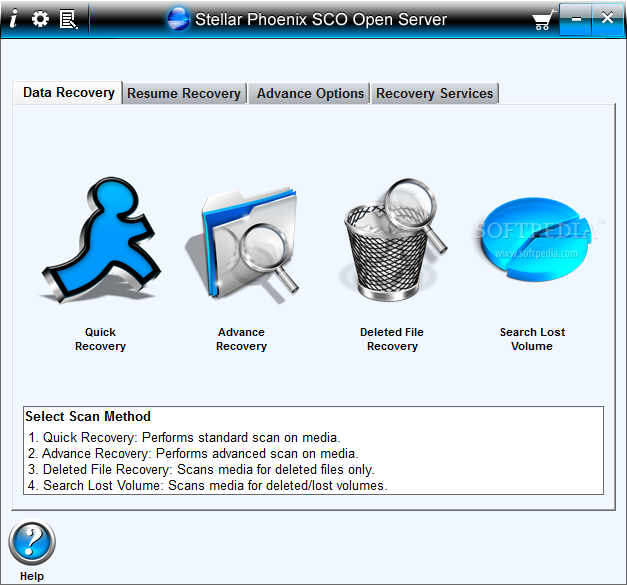Open the Resume Recovery tab

pos(184,94)
